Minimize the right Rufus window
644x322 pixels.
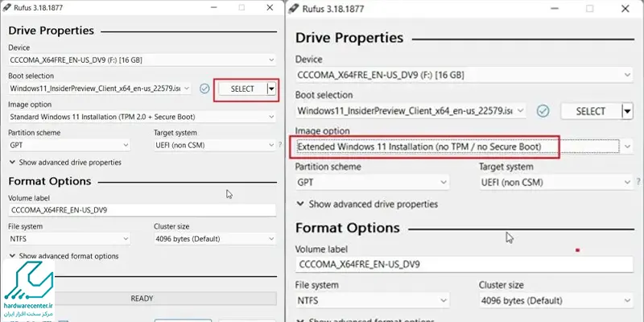coord(554,9)
